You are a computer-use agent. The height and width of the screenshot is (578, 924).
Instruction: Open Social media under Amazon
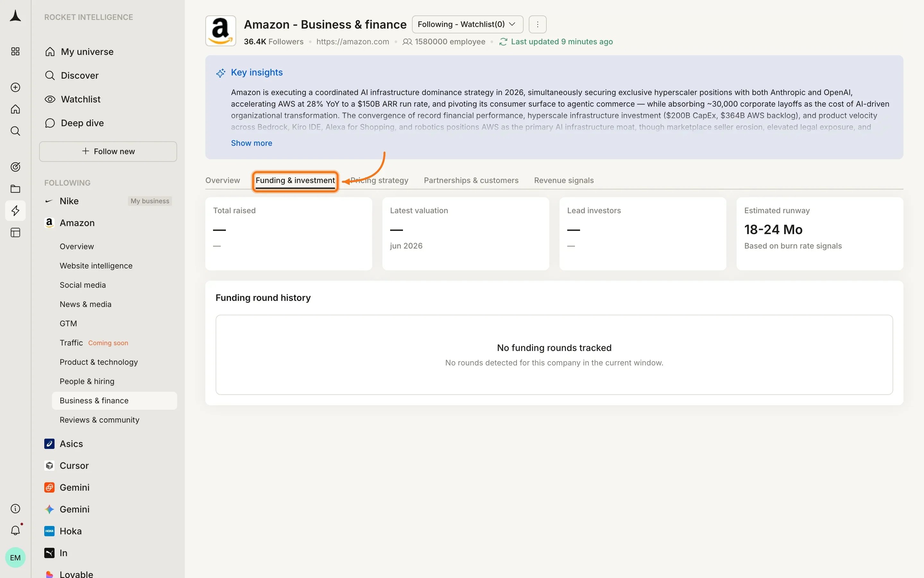pyautogui.click(x=82, y=285)
